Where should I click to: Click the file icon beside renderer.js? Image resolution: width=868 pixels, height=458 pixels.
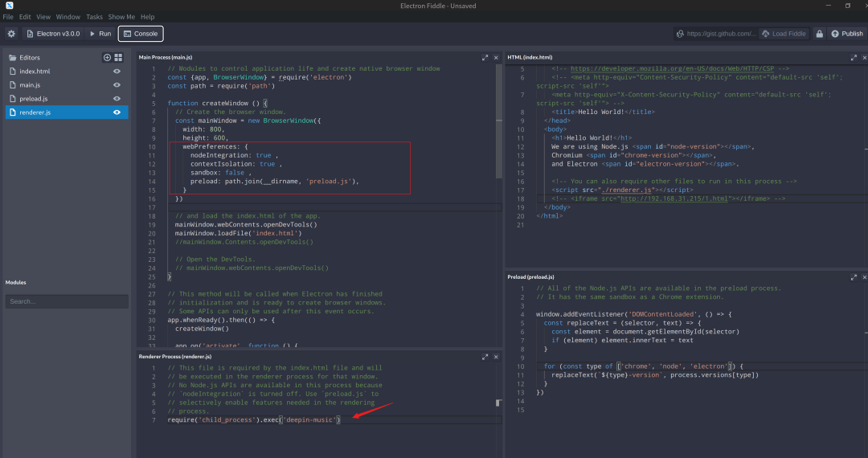click(13, 112)
